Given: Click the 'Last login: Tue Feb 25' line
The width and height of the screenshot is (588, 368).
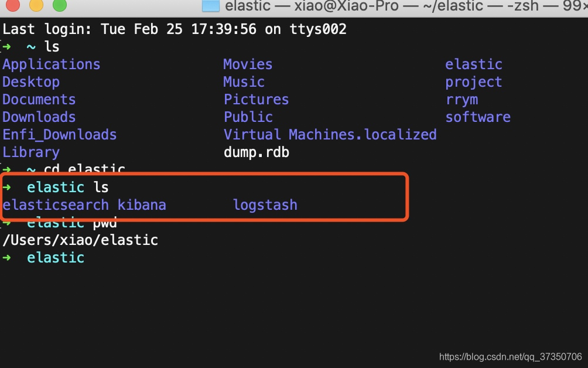Looking at the screenshot, I should (175, 29).
